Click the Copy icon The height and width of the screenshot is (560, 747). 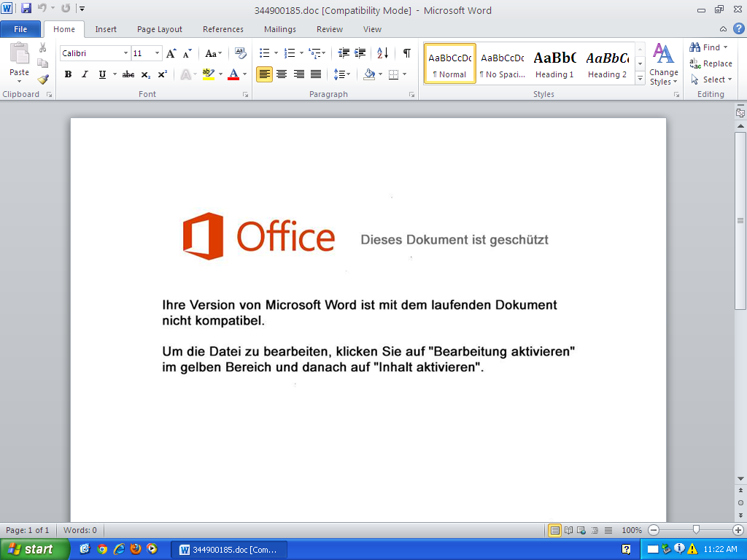[x=43, y=63]
